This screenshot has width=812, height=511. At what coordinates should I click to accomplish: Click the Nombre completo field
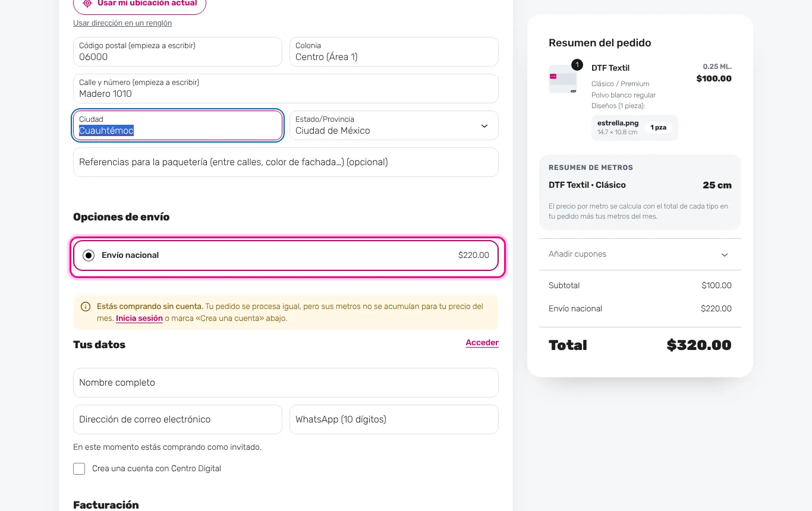point(286,383)
